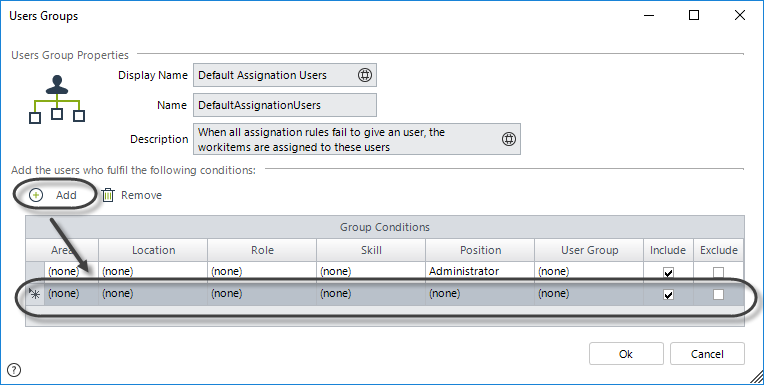The height and width of the screenshot is (385, 764).
Task: Open Role cell in Administrator row
Action: (x=262, y=271)
